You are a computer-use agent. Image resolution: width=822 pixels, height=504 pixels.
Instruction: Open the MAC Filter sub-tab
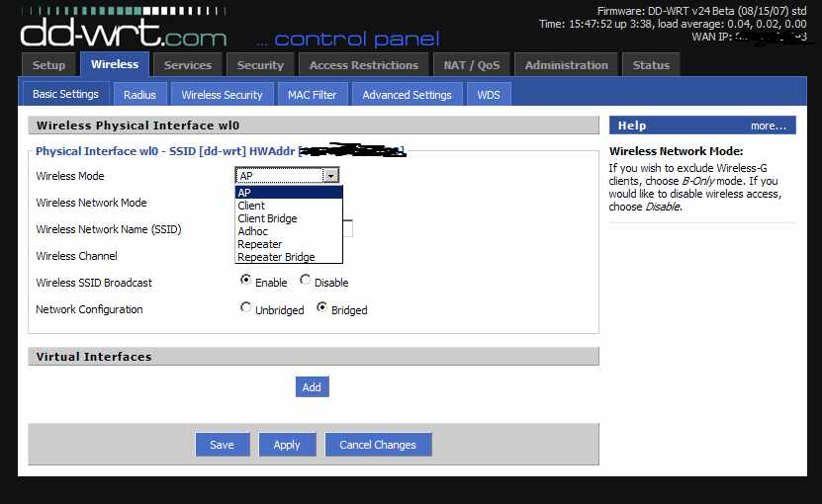(x=312, y=95)
